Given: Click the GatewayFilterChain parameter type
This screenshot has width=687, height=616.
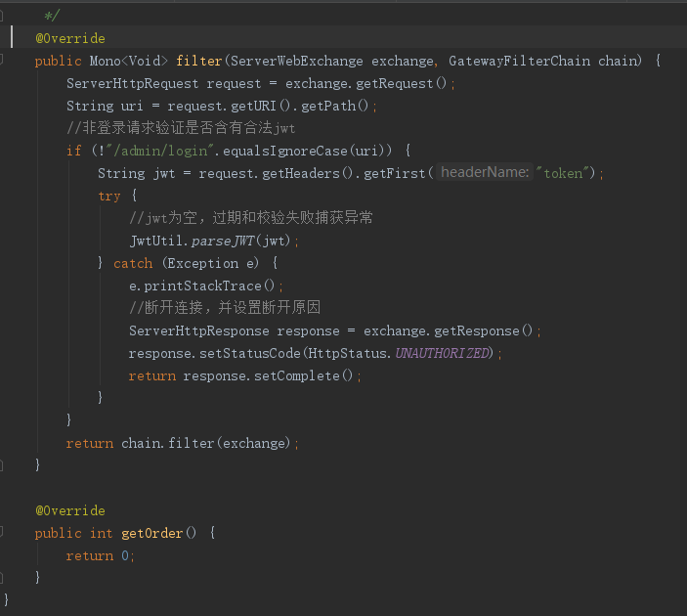Looking at the screenshot, I should (519, 61).
